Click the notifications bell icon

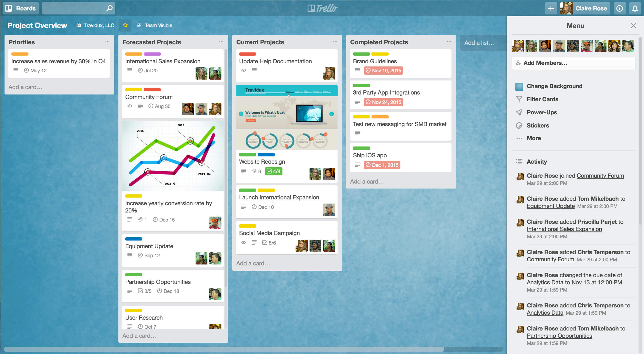pos(635,7)
